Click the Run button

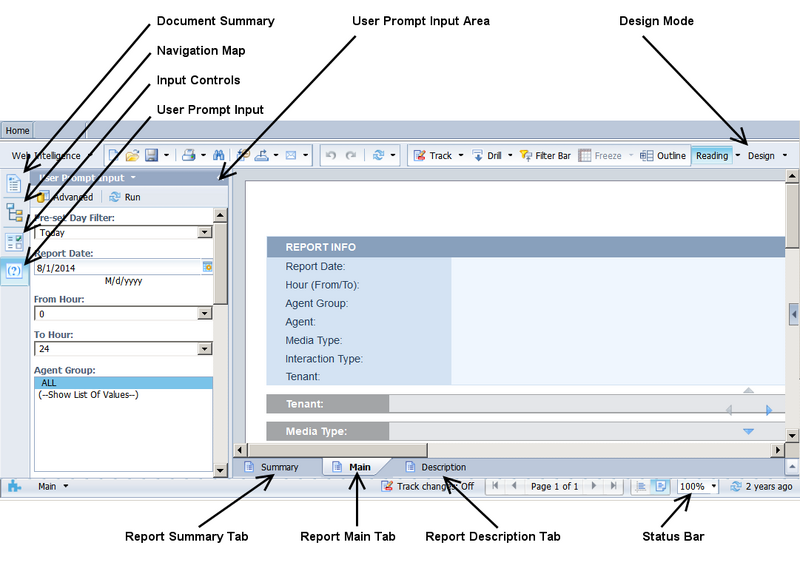click(125, 197)
